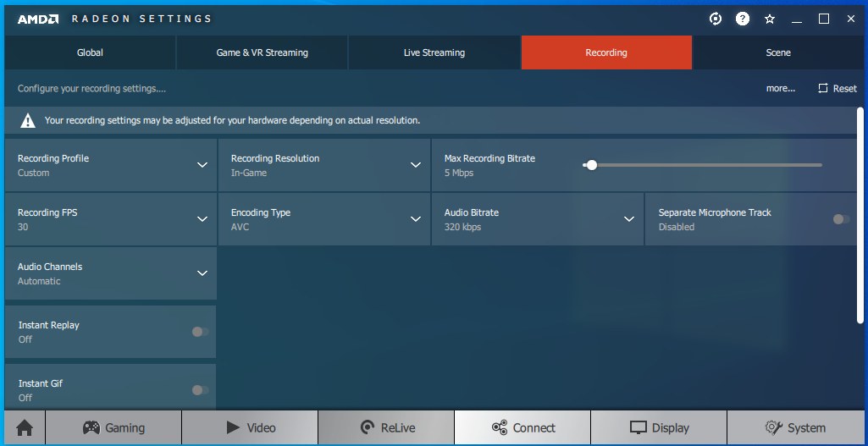Turn on Instant Gif toggle
Image resolution: width=868 pixels, height=446 pixels.
pos(200,390)
